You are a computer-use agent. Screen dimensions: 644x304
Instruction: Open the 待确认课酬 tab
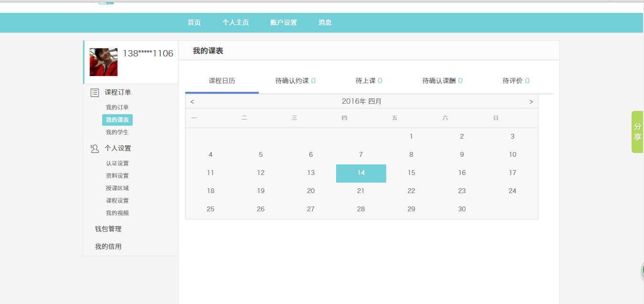442,81
